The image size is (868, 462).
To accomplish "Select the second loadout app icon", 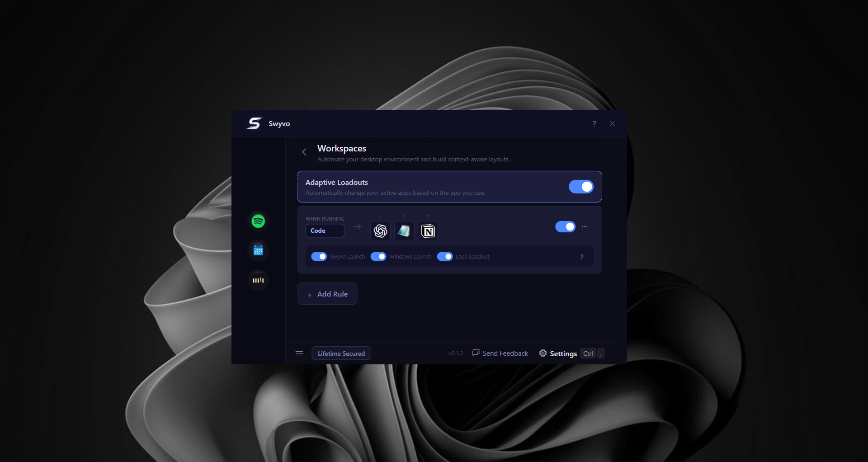I will click(404, 231).
